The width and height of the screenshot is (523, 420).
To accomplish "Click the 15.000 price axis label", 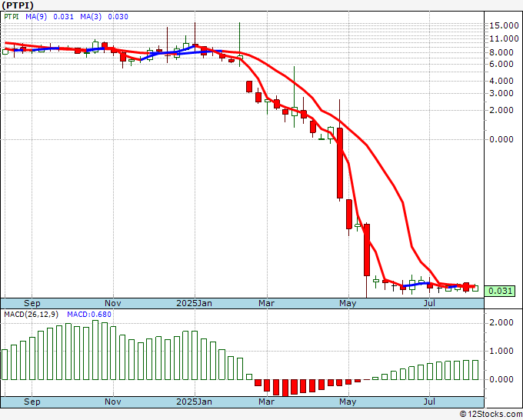I will coord(504,25).
